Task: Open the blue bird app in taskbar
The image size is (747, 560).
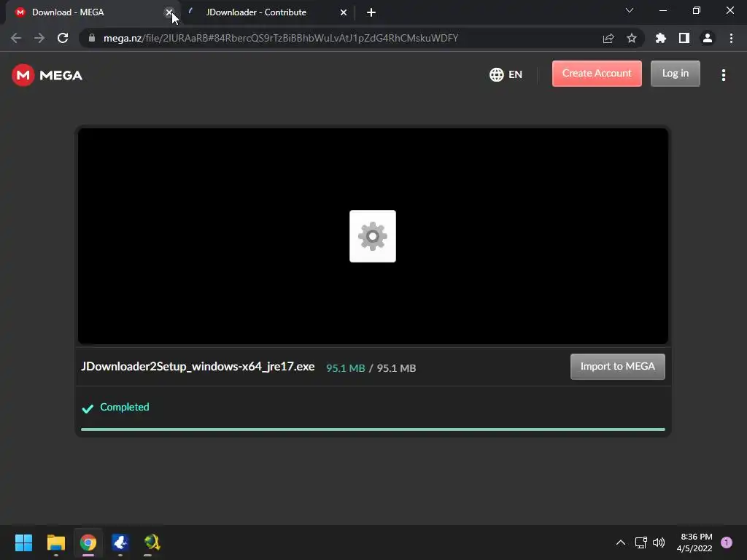Action: pyautogui.click(x=120, y=542)
